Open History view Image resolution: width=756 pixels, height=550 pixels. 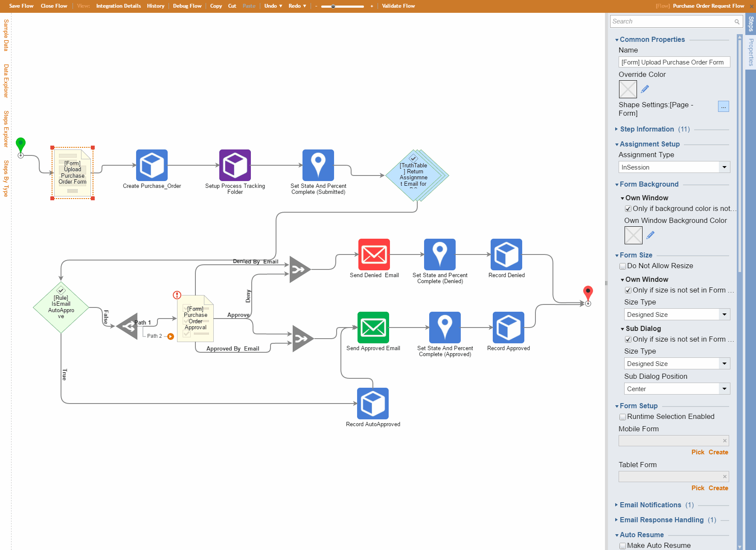click(x=156, y=6)
